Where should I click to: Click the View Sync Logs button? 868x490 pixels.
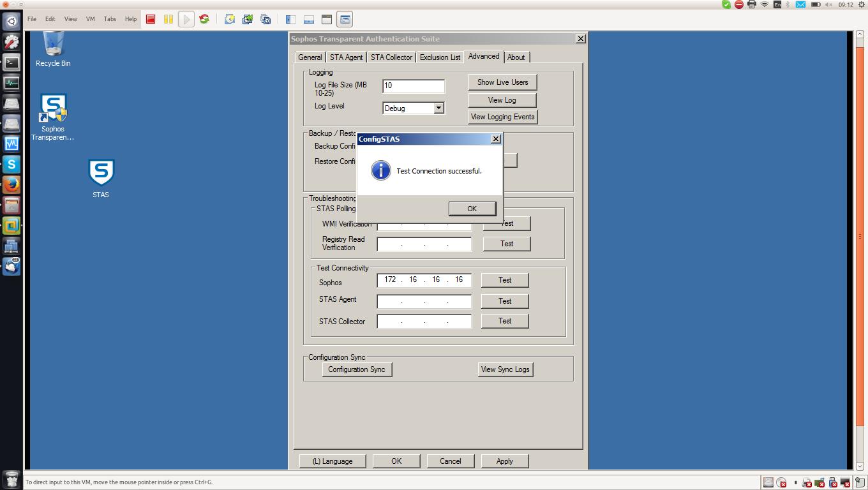(505, 369)
